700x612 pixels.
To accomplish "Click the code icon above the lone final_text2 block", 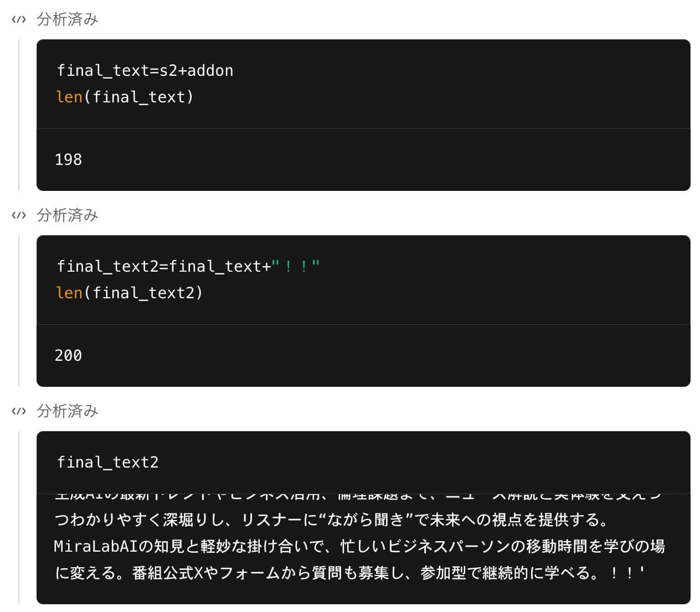I will pyautogui.click(x=19, y=411).
